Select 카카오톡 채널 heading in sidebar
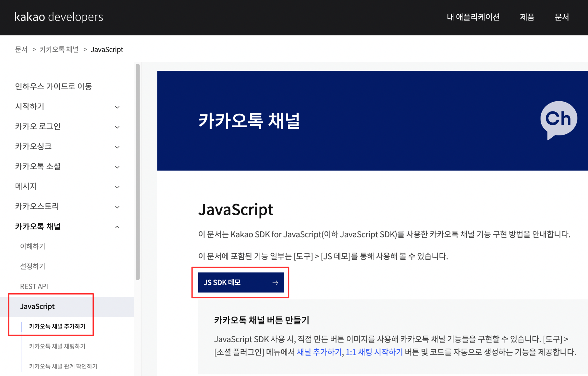 (38, 226)
